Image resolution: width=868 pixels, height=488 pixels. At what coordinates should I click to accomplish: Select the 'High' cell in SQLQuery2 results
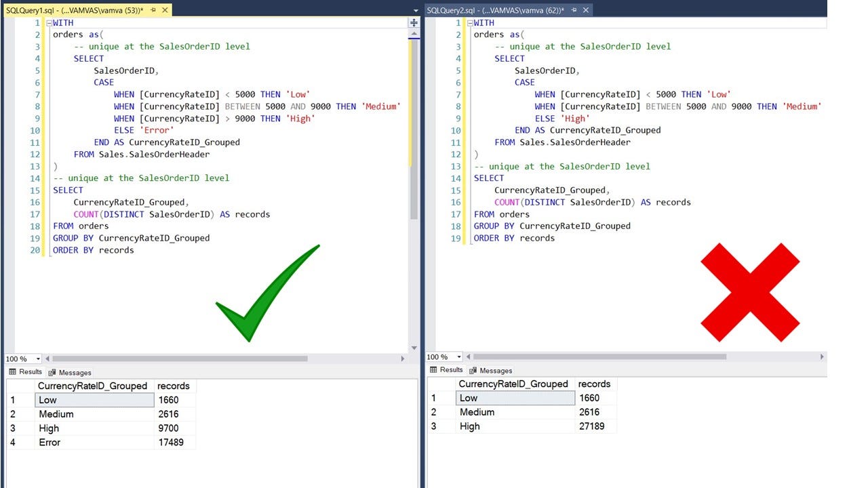point(515,426)
